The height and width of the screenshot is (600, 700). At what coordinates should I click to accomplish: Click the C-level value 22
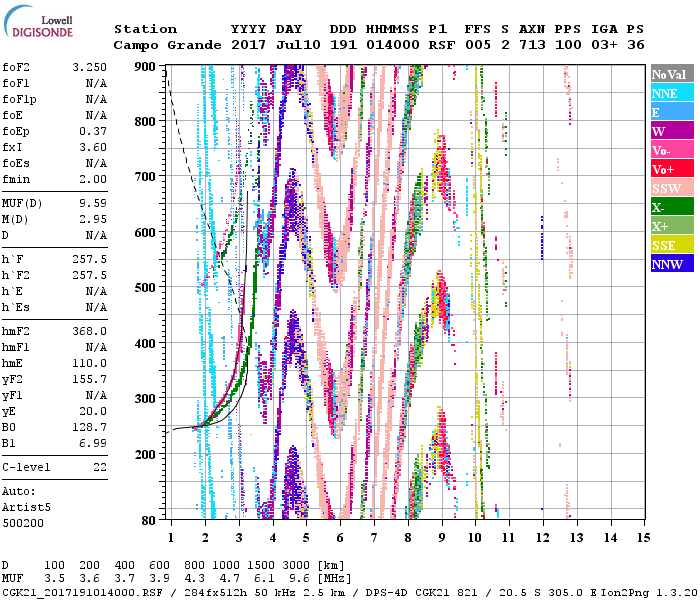(100, 467)
